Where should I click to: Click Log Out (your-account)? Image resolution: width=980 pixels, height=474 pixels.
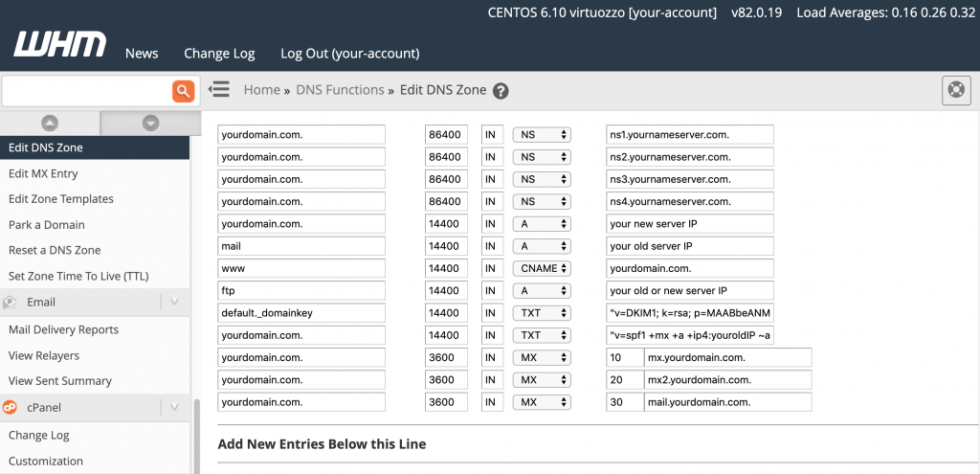point(350,54)
